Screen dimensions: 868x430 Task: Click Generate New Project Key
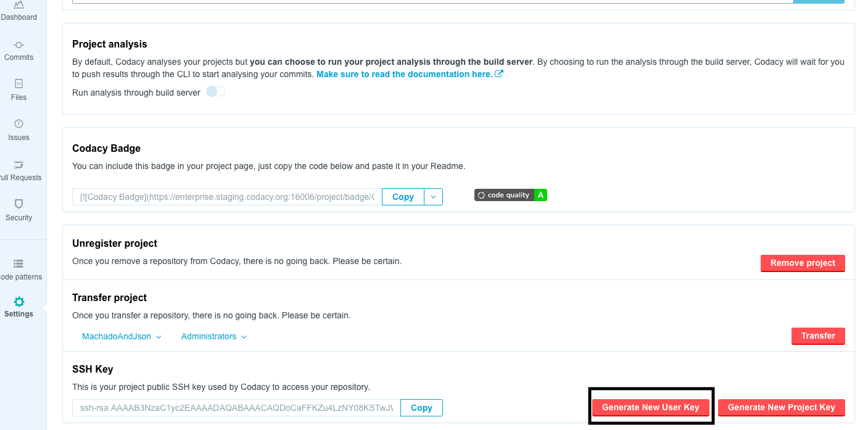click(x=781, y=408)
